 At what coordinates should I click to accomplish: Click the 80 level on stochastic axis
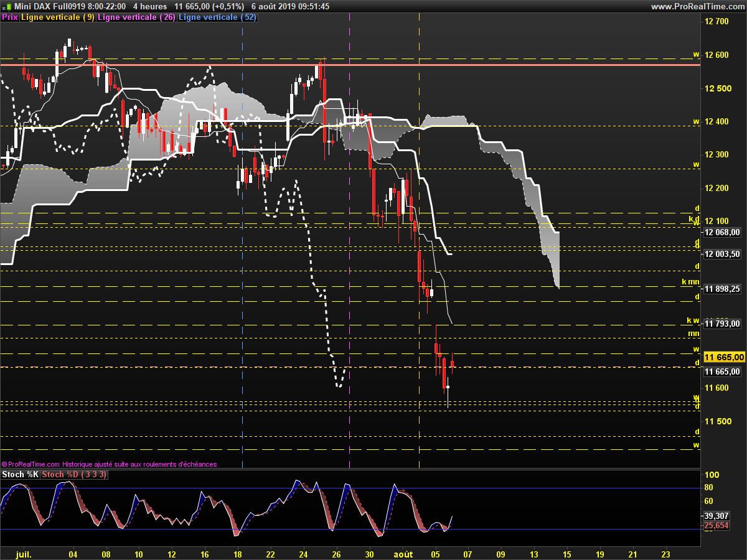[x=708, y=488]
